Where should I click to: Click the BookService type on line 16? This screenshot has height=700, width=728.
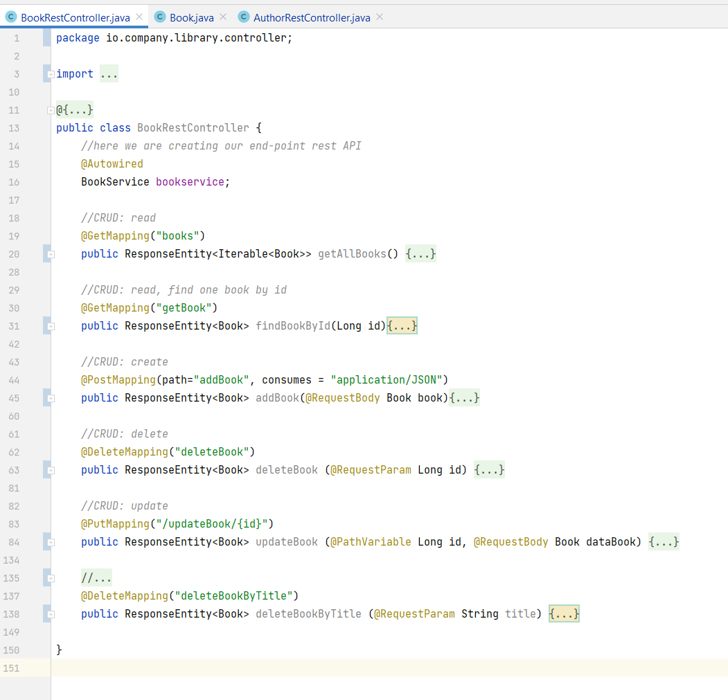[115, 182]
